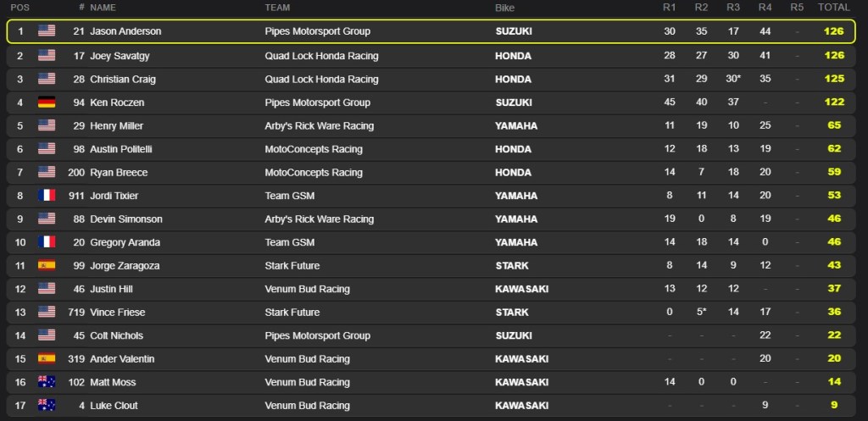Click the TEAM column header
Image resolution: width=868 pixels, height=421 pixels.
277,8
